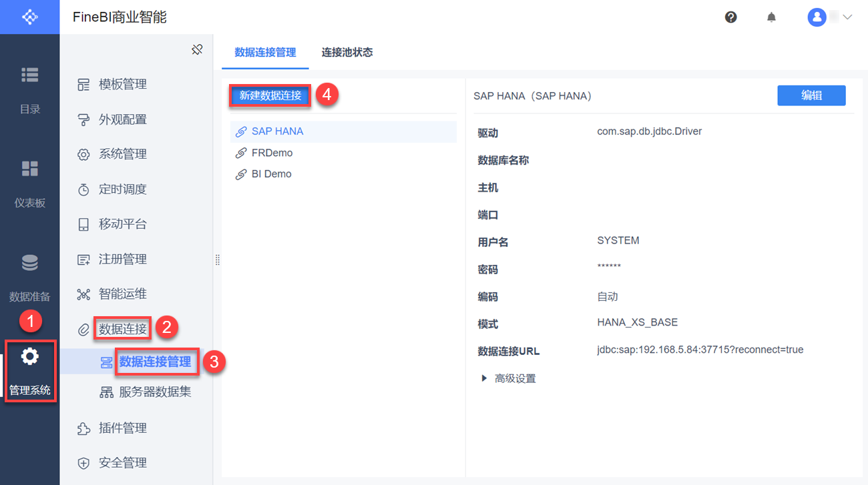
Task: Click the 编码 value 自动
Action: [608, 296]
